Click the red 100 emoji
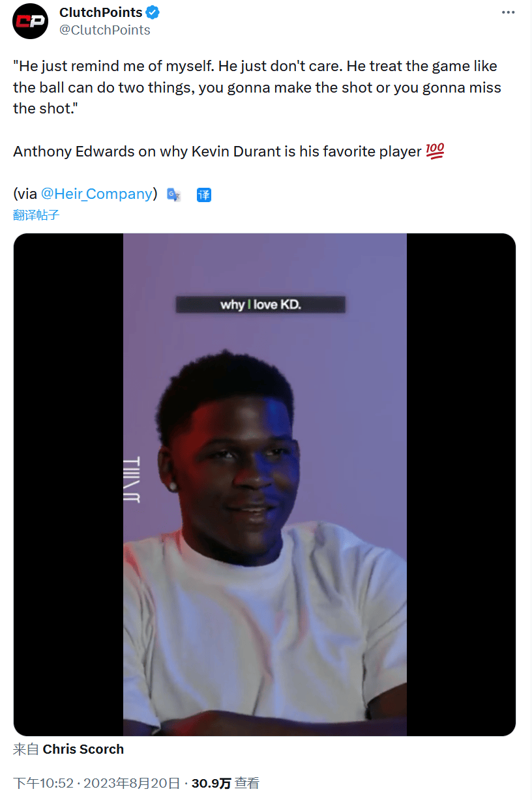This screenshot has height=800, width=532. pos(435,151)
